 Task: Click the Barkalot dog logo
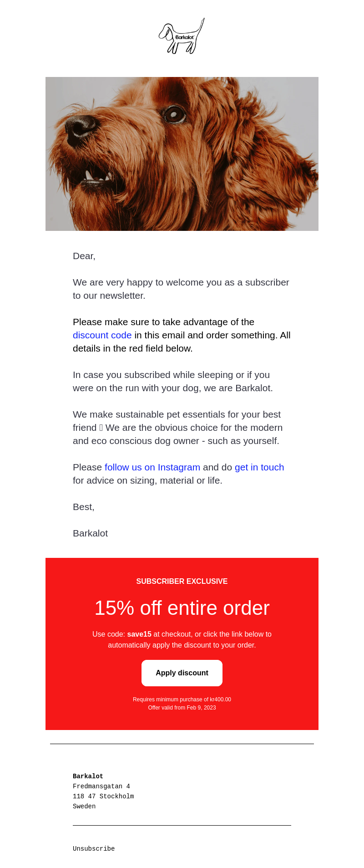(x=182, y=36)
